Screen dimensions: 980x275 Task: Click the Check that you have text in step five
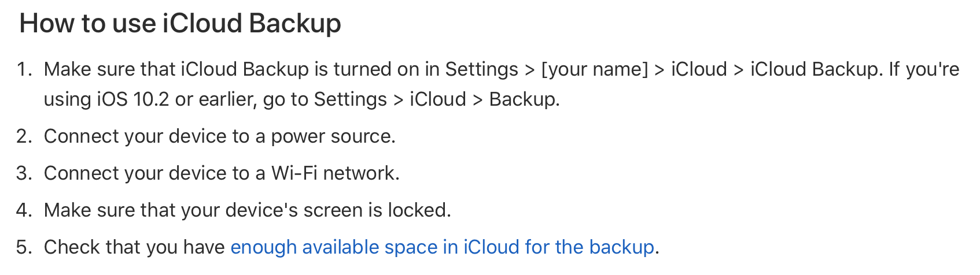pyautogui.click(x=134, y=247)
